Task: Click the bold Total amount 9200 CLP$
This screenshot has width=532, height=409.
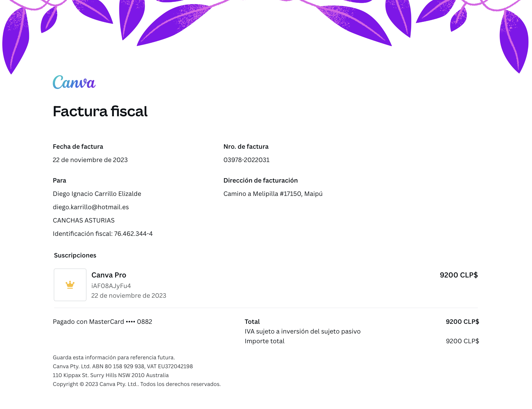Action: tap(462, 322)
